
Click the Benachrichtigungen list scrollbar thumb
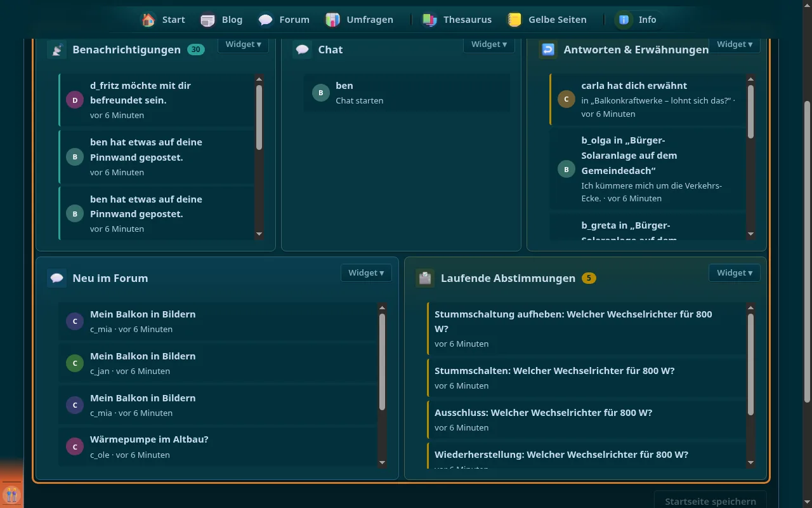259,117
